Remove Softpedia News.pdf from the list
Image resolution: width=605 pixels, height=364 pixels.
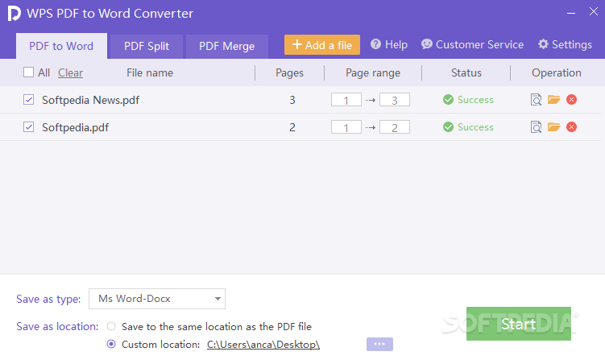coord(571,100)
